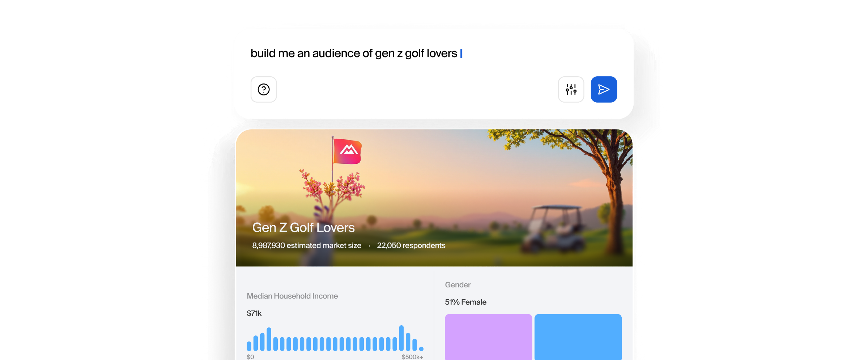Click the Gen Z Golf Lovers title
The height and width of the screenshot is (360, 868).
point(303,228)
